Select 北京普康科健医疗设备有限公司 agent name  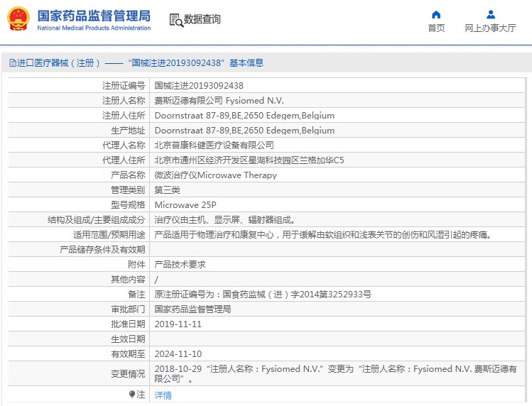coord(214,146)
